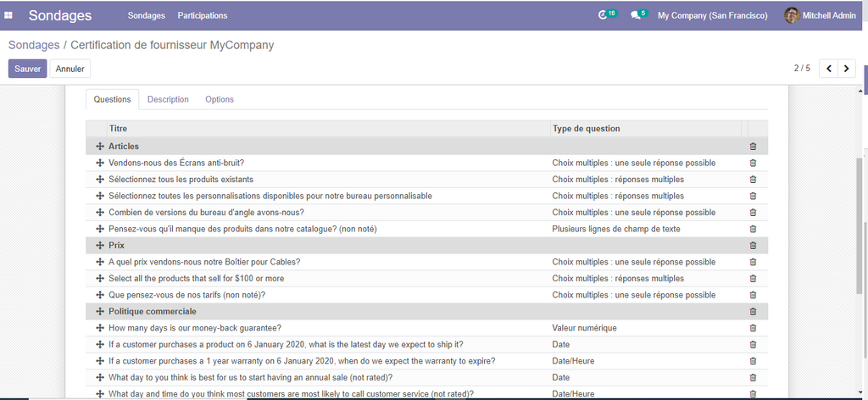Click the drag handle beside 'Sélectionnez tous les produits existants'
The width and height of the screenshot is (868, 400).
coord(99,180)
